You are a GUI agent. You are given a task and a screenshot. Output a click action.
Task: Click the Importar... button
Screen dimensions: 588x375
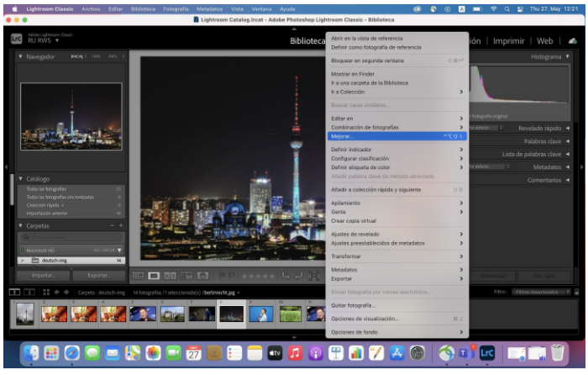tap(43, 276)
